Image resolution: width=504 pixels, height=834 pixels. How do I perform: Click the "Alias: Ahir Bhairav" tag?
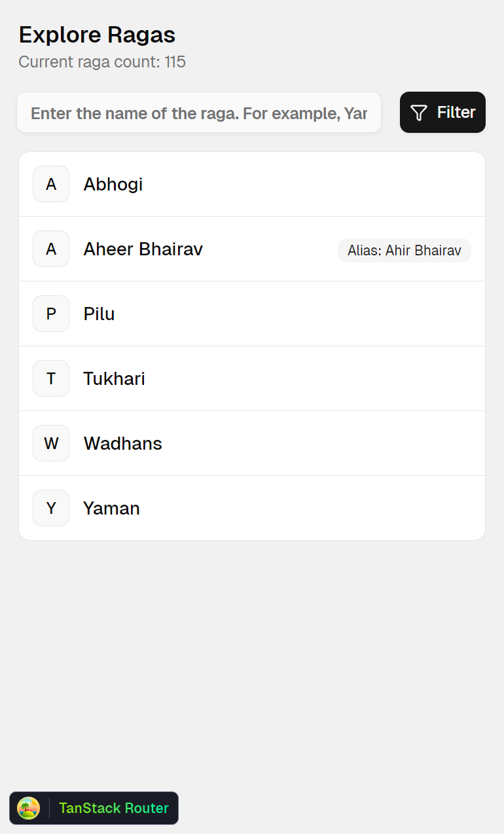tap(404, 251)
